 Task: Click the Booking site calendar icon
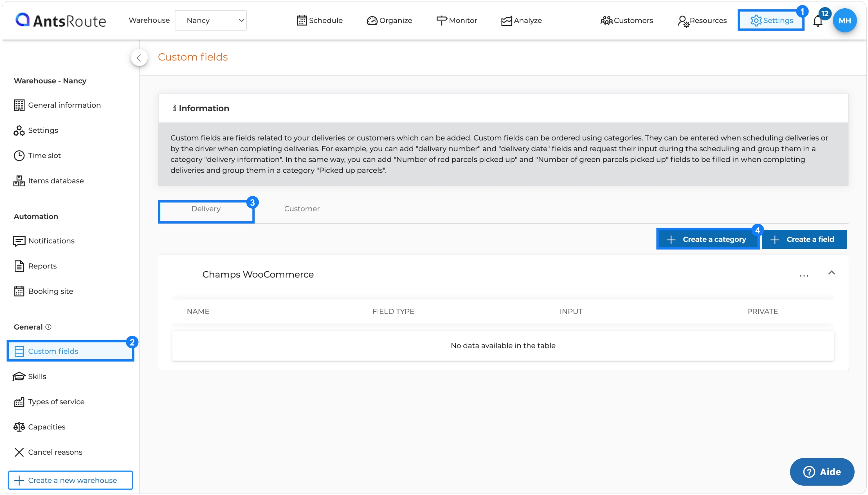click(x=19, y=291)
